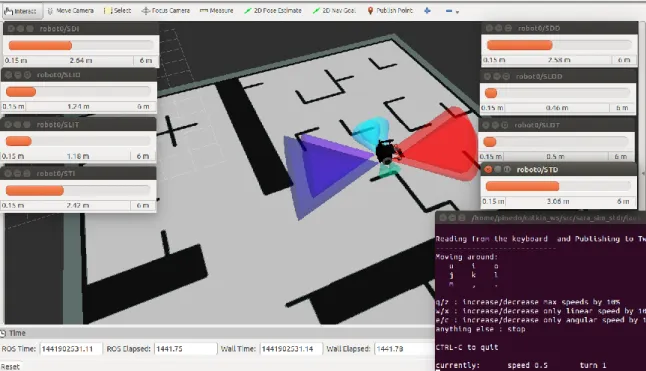The width and height of the screenshot is (646, 371).
Task: Click the robot0/STI range bar showing 2.42 m
Action: (x=78, y=190)
